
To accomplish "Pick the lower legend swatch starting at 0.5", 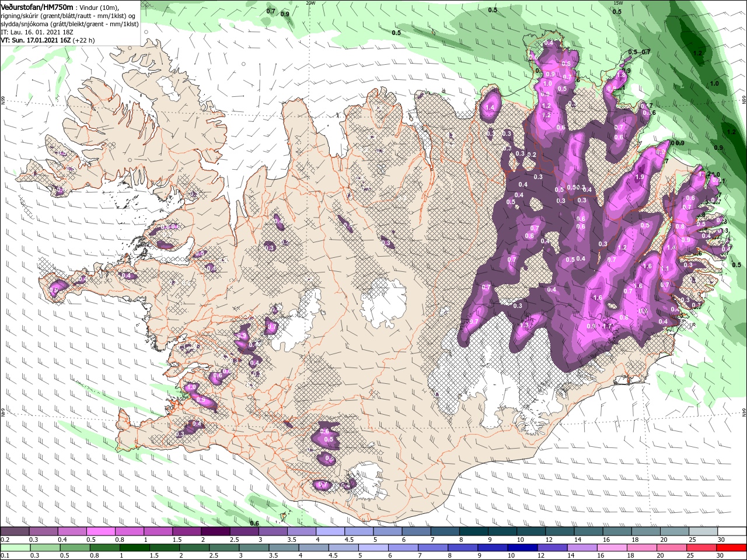I will pos(75,548).
